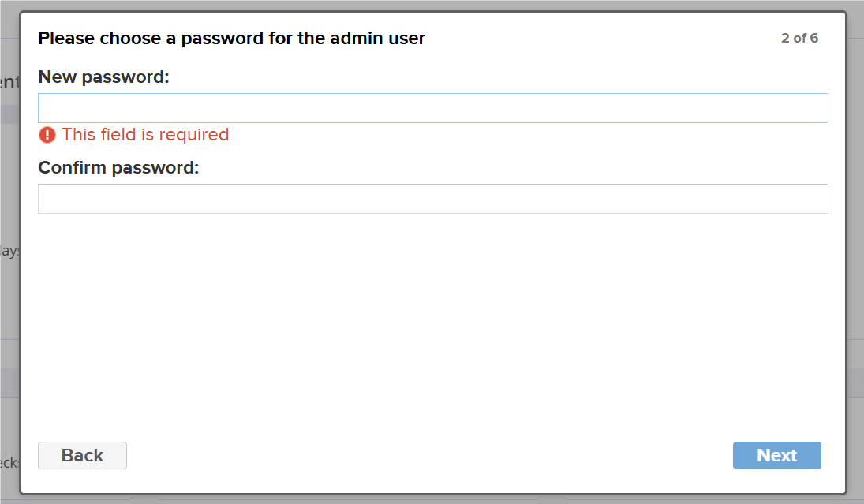
Task: Click the blank area between Back and Next
Action: [430, 455]
